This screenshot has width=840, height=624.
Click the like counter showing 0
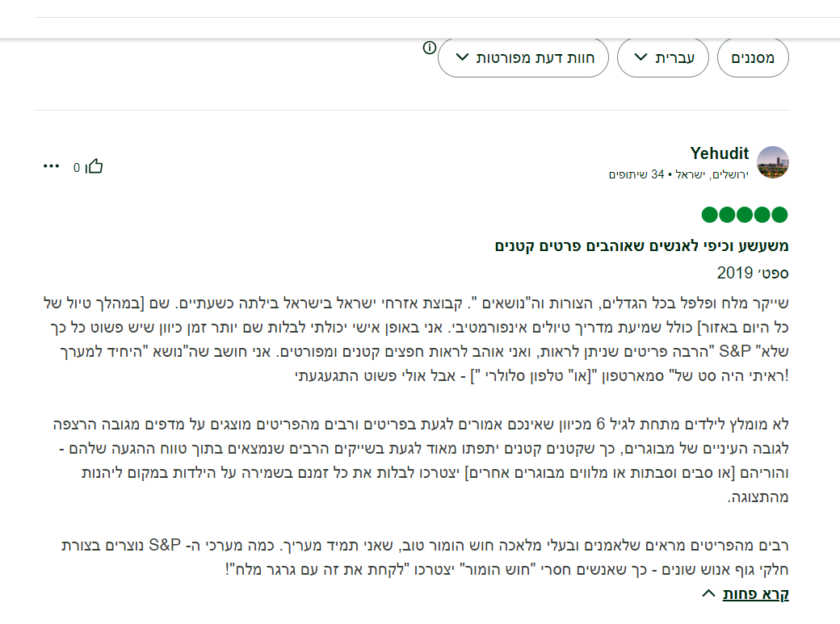pos(77,167)
